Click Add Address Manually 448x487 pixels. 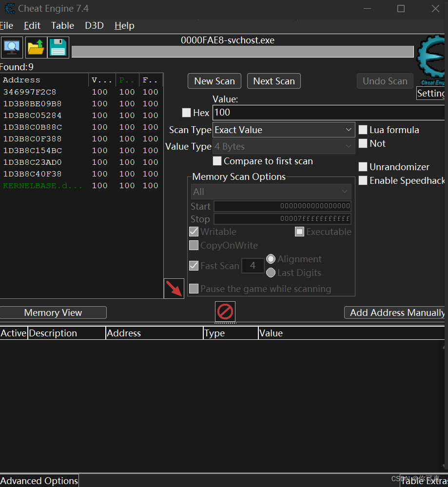click(395, 312)
